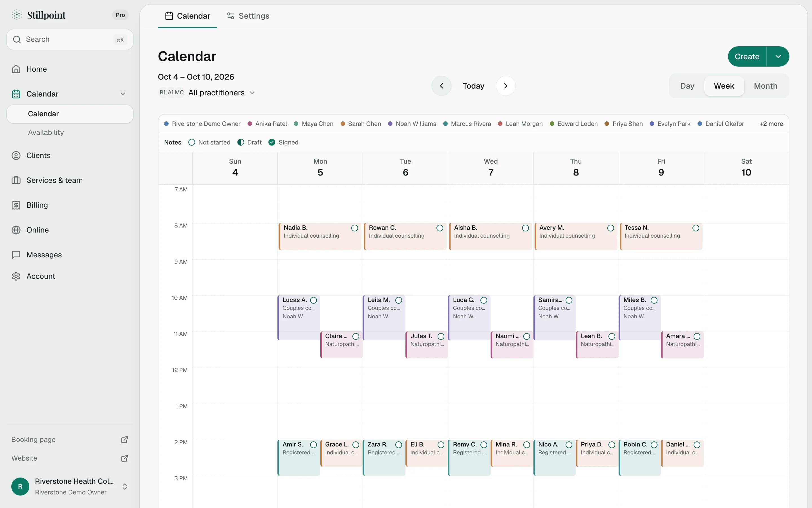Screen dimensions: 812x508
Task: Open Home via its house icon
Action: click(x=16, y=69)
